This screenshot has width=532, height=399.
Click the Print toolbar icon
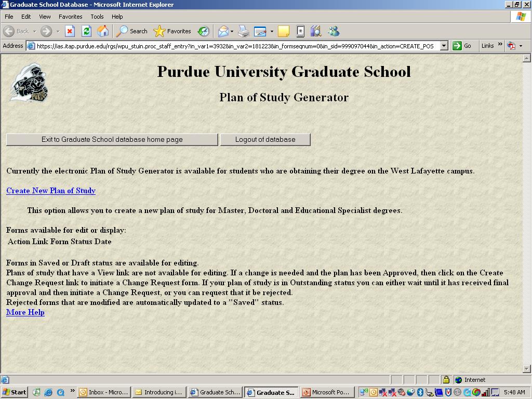pos(244,31)
